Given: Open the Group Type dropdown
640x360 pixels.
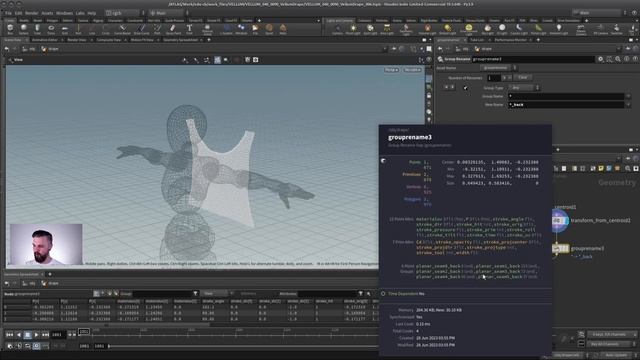Looking at the screenshot, I should [523, 87].
